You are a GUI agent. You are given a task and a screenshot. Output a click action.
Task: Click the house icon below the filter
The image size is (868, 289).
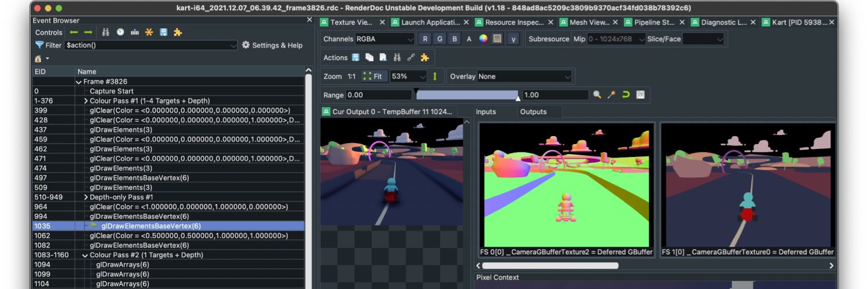click(38, 58)
